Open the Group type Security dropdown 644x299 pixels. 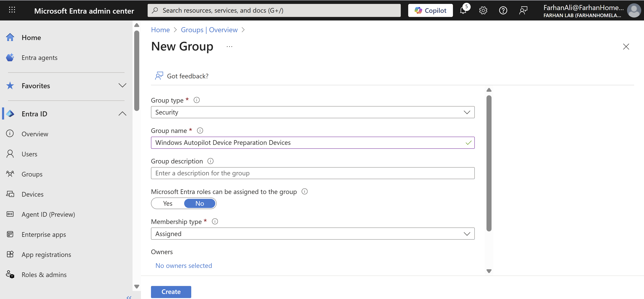coord(313,112)
